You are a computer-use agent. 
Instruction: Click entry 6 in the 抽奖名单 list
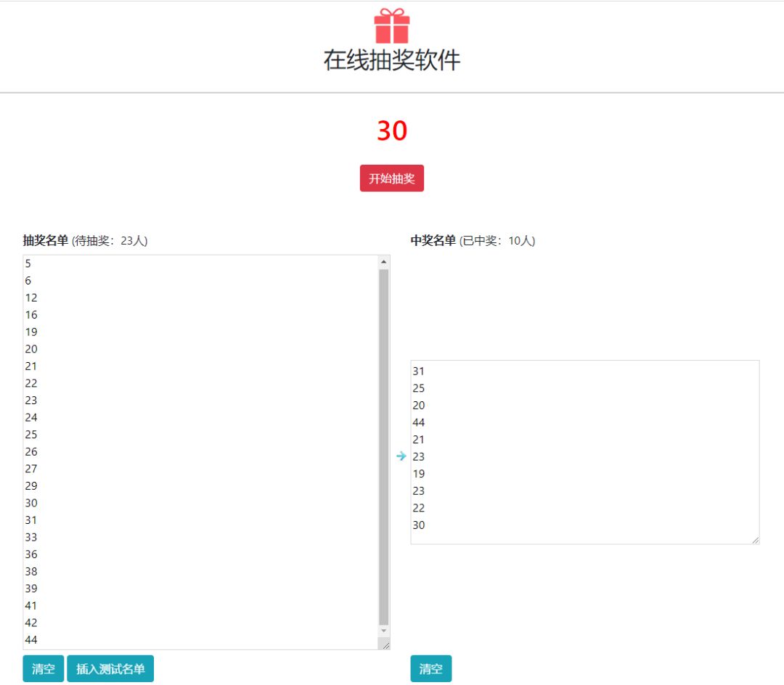pyautogui.click(x=28, y=281)
